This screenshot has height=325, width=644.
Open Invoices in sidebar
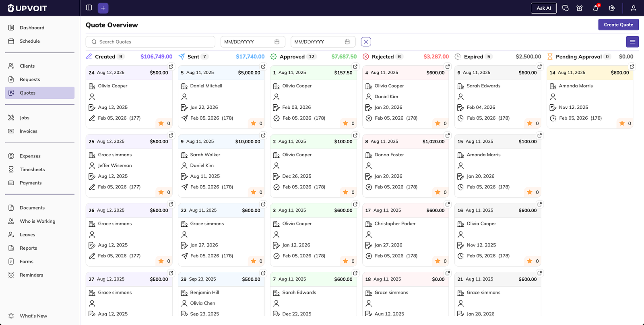coord(40,131)
